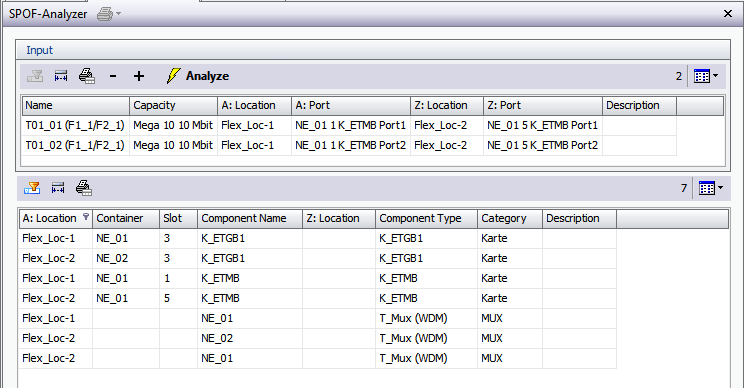744x388 pixels.
Task: Click the printer icon in SPOF-Analyzer title bar
Action: pos(104,14)
